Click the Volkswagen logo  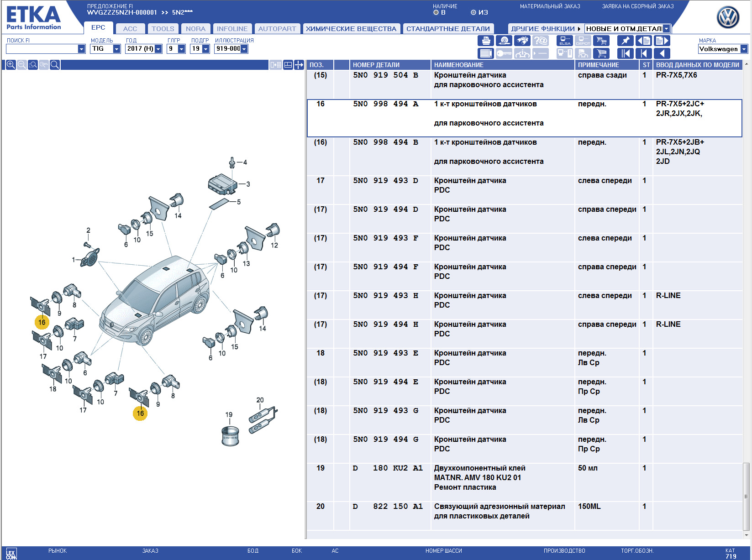(x=728, y=18)
